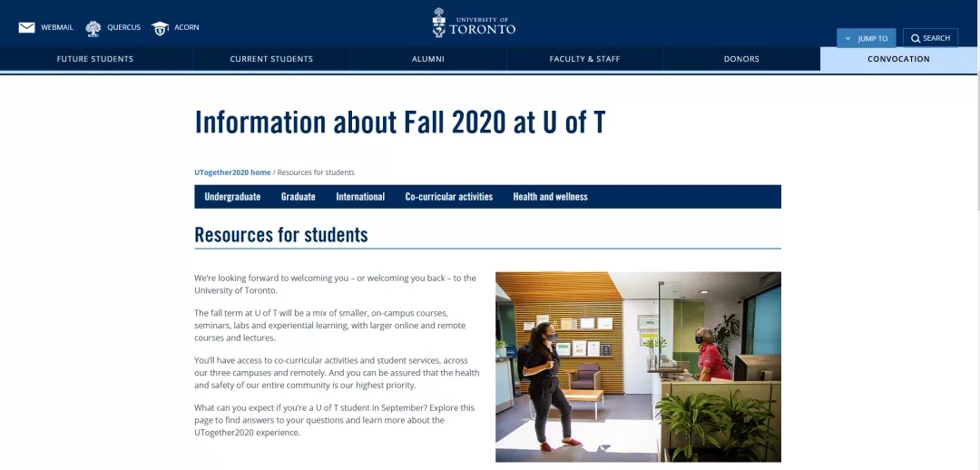Click the heading 'Information about Fall 2020 at U of T'
Screen dimensions: 980x470
click(400, 122)
